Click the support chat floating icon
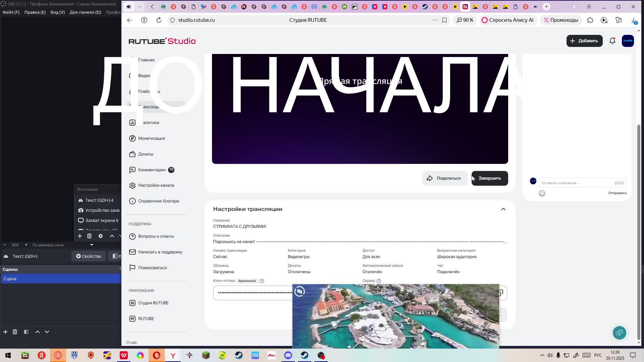Viewport: 644px width, 362px height. [619, 333]
